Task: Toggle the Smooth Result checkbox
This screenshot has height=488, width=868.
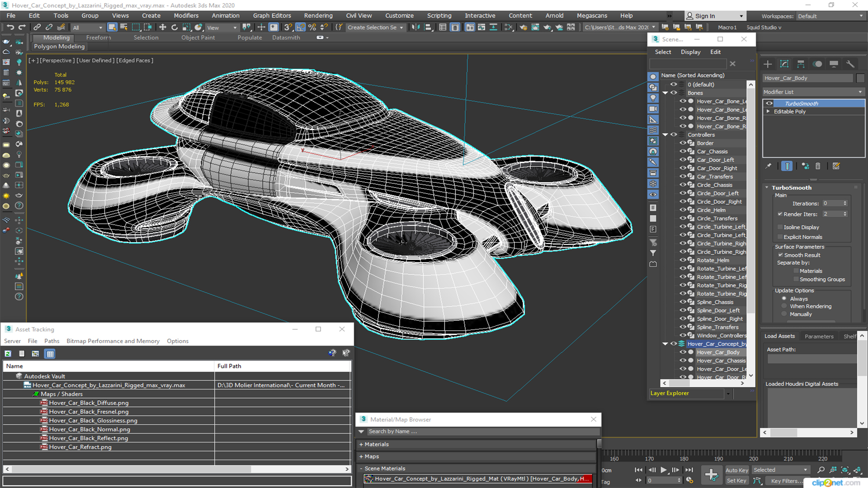Action: 780,255
